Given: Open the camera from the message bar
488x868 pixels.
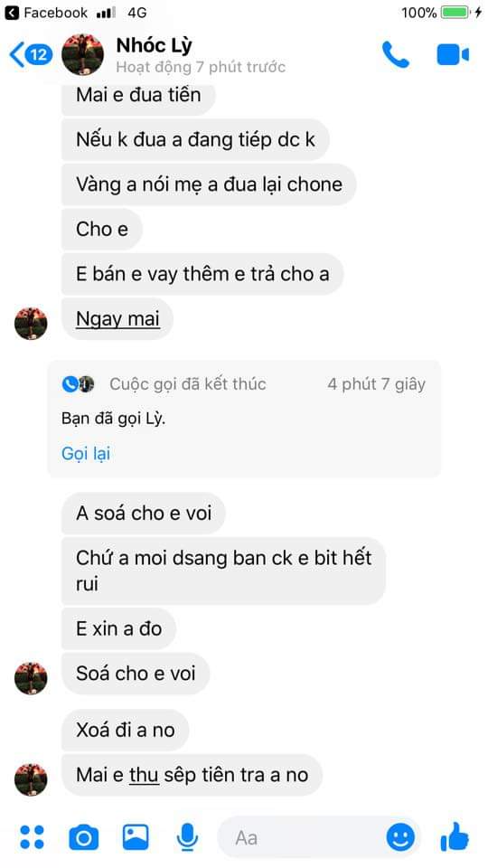Looking at the screenshot, I should coord(83,837).
